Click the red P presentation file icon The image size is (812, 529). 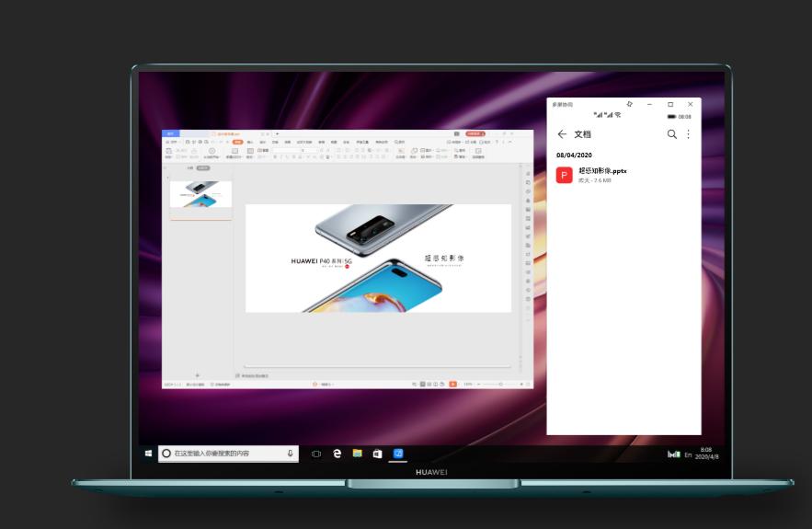pos(564,175)
